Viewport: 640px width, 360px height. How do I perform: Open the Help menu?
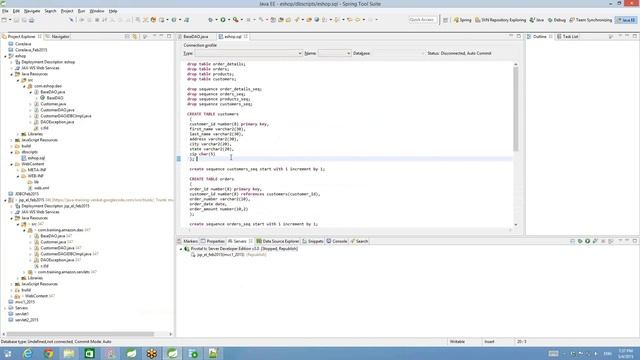pyautogui.click(x=113, y=11)
